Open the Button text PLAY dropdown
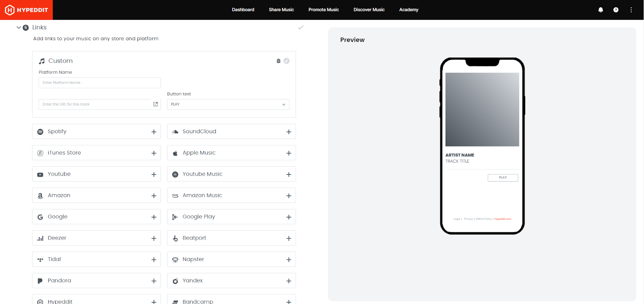The height and width of the screenshot is (304, 644). coord(228,104)
